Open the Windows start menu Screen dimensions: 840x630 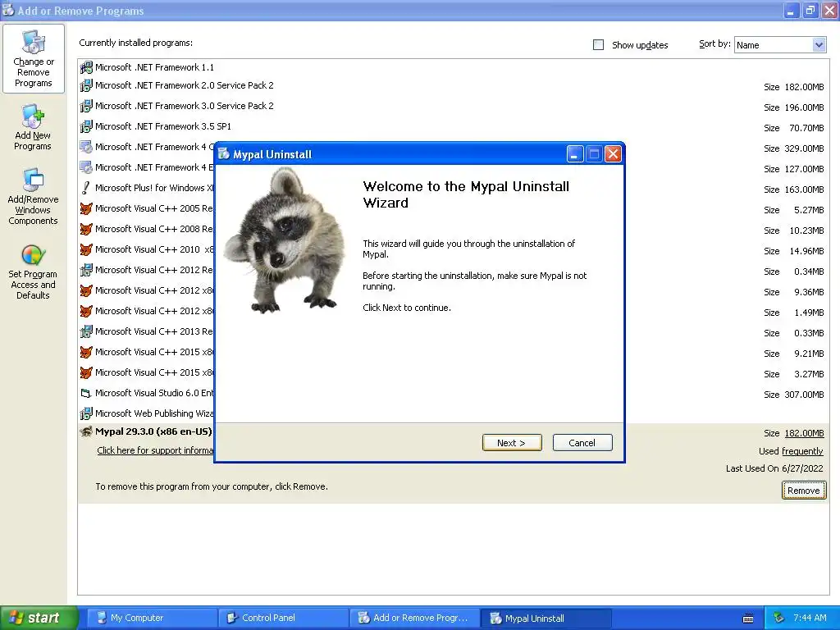pos(39,618)
